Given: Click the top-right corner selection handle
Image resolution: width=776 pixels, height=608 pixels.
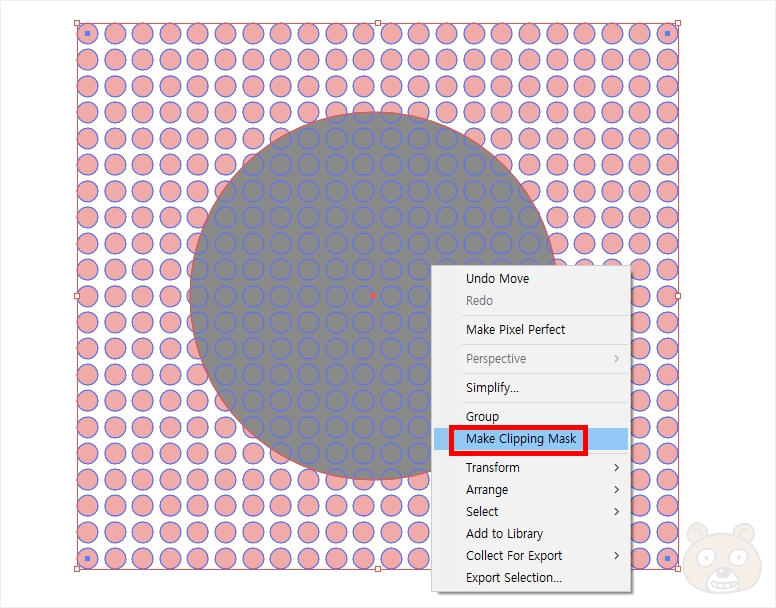Looking at the screenshot, I should [678, 23].
